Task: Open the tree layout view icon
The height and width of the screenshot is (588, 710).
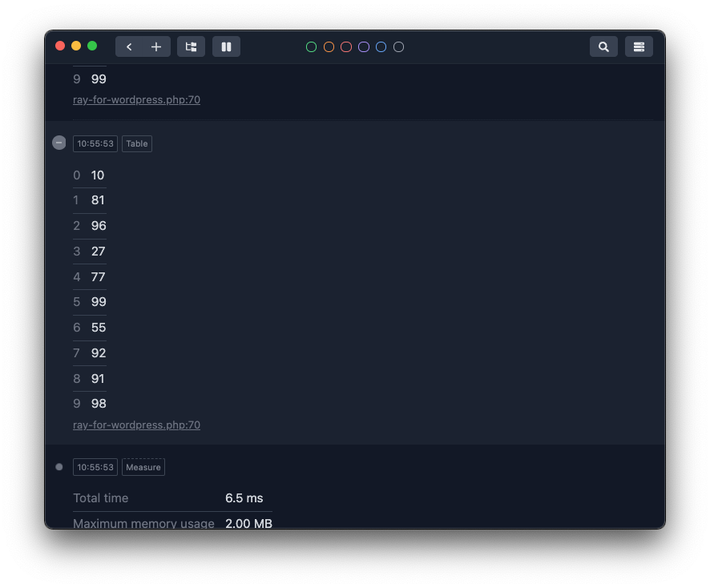Action: tap(191, 46)
